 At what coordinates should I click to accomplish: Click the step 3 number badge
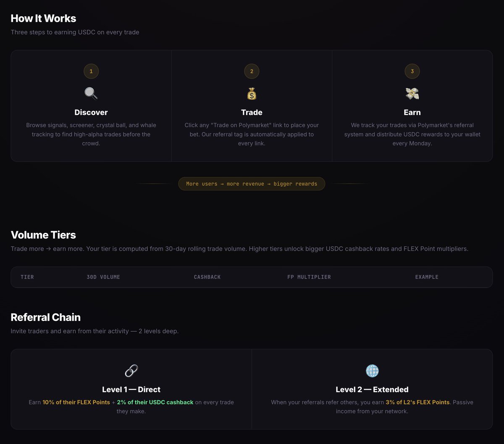(412, 71)
